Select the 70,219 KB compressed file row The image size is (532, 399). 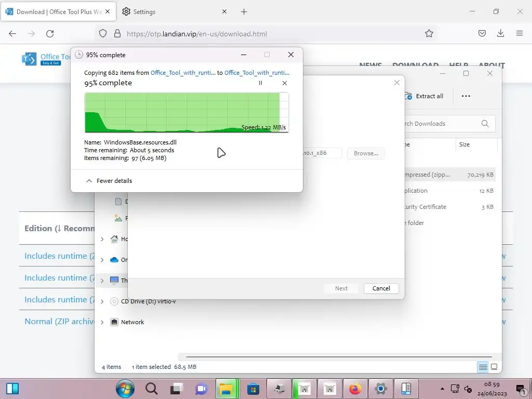(x=449, y=175)
